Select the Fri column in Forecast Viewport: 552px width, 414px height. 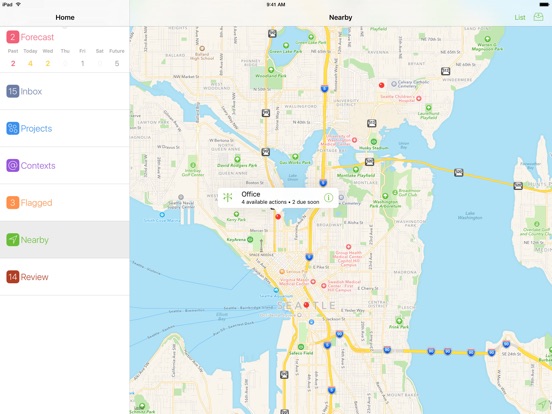point(82,58)
